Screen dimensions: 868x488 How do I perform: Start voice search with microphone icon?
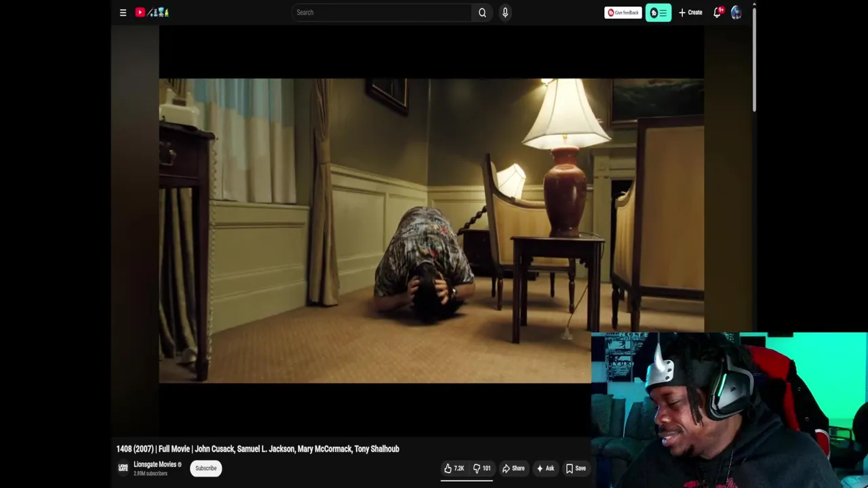click(505, 12)
